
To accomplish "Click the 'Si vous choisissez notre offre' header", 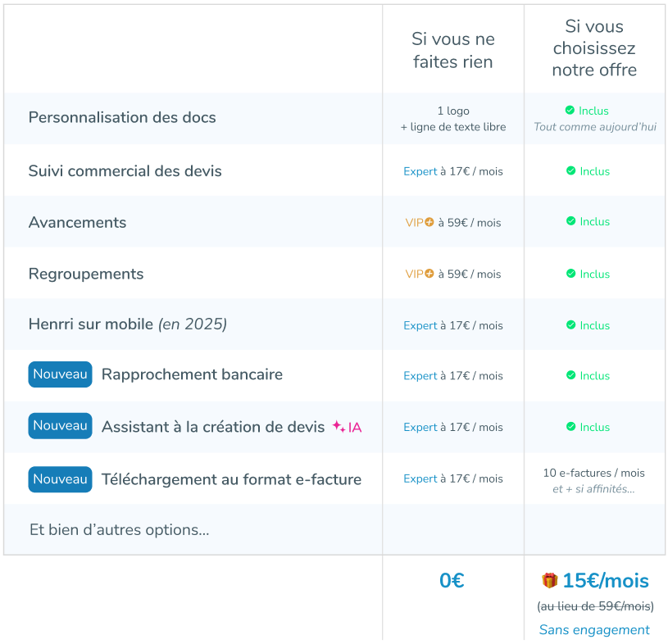I will click(x=594, y=48).
